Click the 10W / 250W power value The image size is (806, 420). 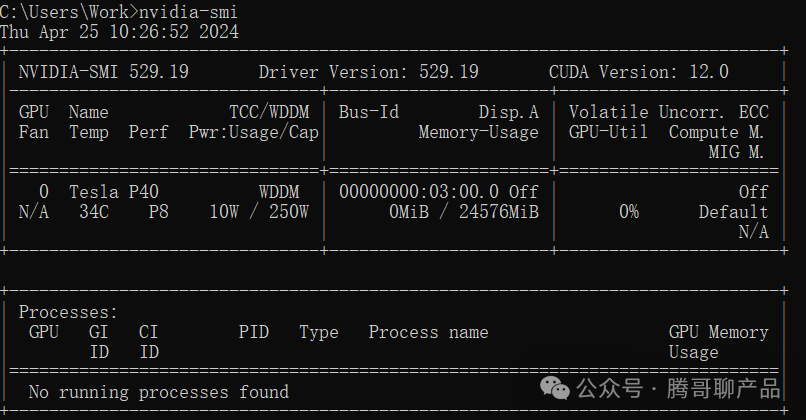(259, 212)
